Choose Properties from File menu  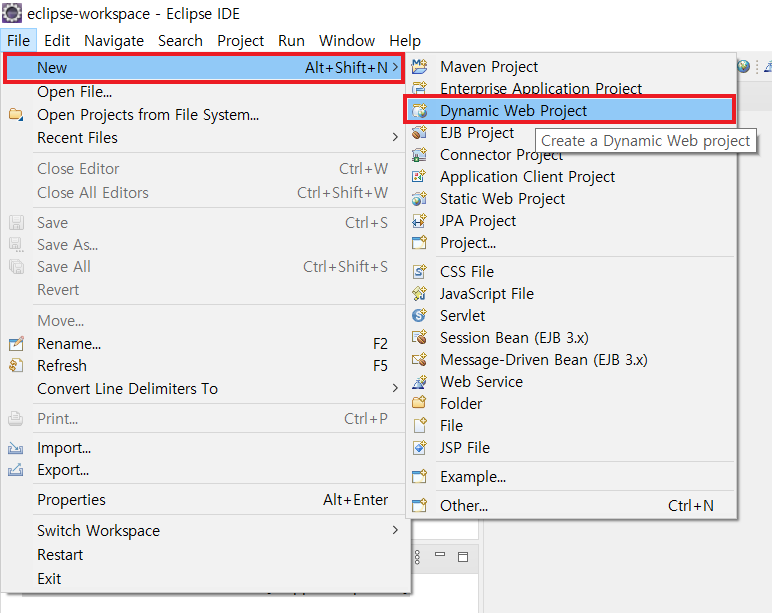coord(205,500)
